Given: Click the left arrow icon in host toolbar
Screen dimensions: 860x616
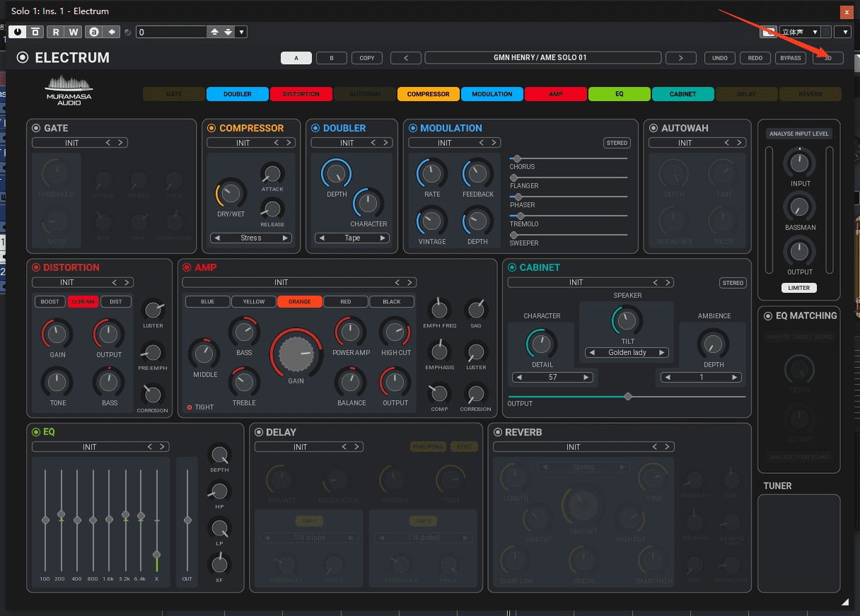Looking at the screenshot, I should pyautogui.click(x=112, y=32).
